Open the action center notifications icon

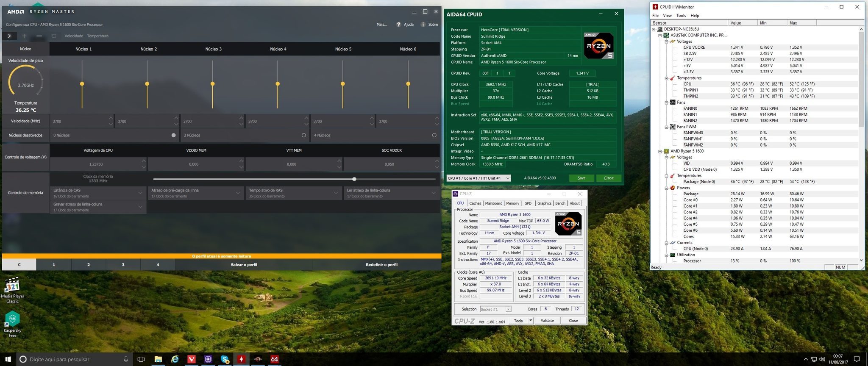(x=857, y=359)
